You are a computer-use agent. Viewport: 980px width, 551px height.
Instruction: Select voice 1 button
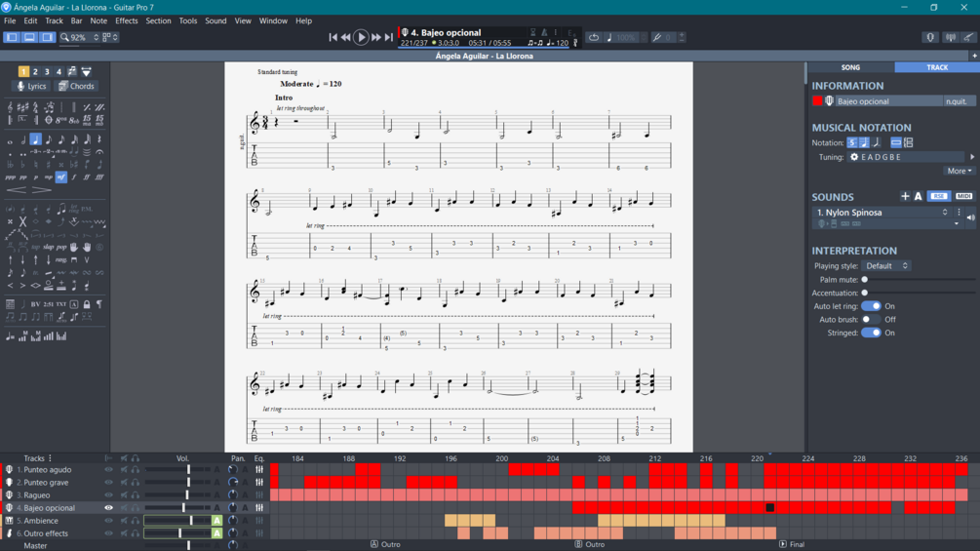click(x=23, y=71)
